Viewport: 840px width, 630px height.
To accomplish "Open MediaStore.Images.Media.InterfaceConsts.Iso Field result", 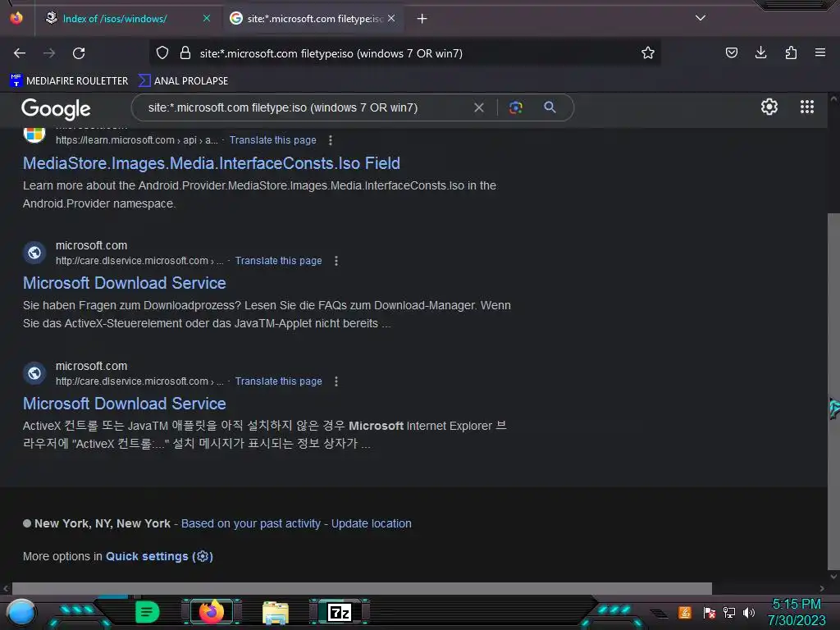I will point(211,163).
